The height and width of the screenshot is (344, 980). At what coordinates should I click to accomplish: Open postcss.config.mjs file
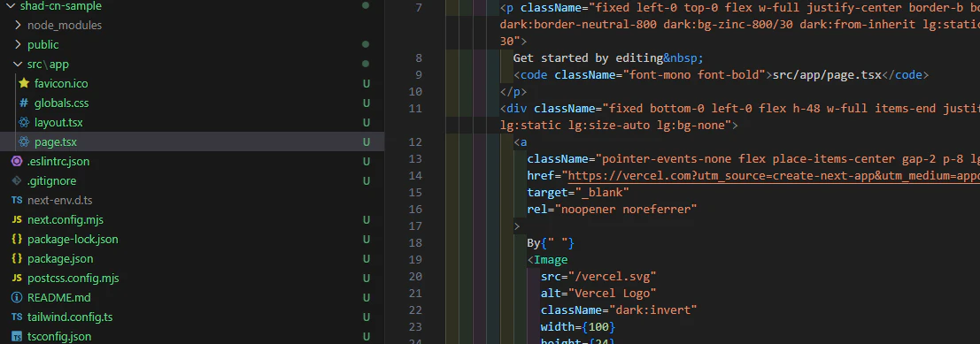click(73, 278)
